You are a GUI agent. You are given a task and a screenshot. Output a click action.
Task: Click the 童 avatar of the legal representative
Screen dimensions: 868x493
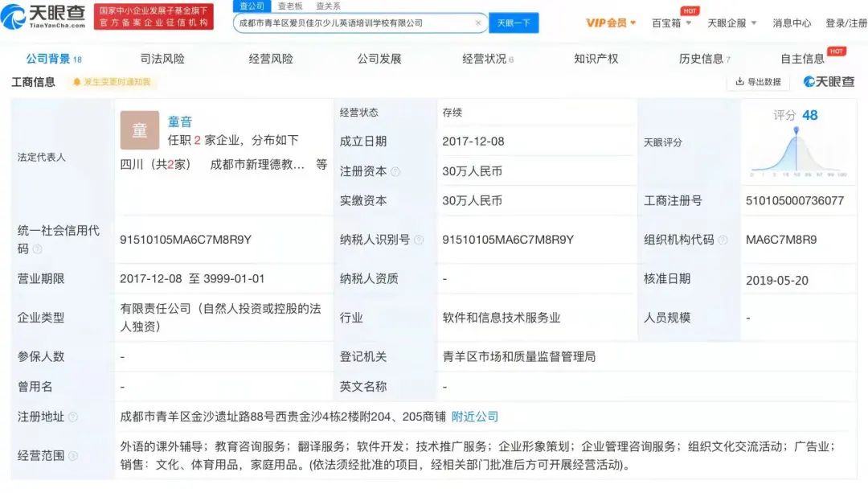pos(140,129)
